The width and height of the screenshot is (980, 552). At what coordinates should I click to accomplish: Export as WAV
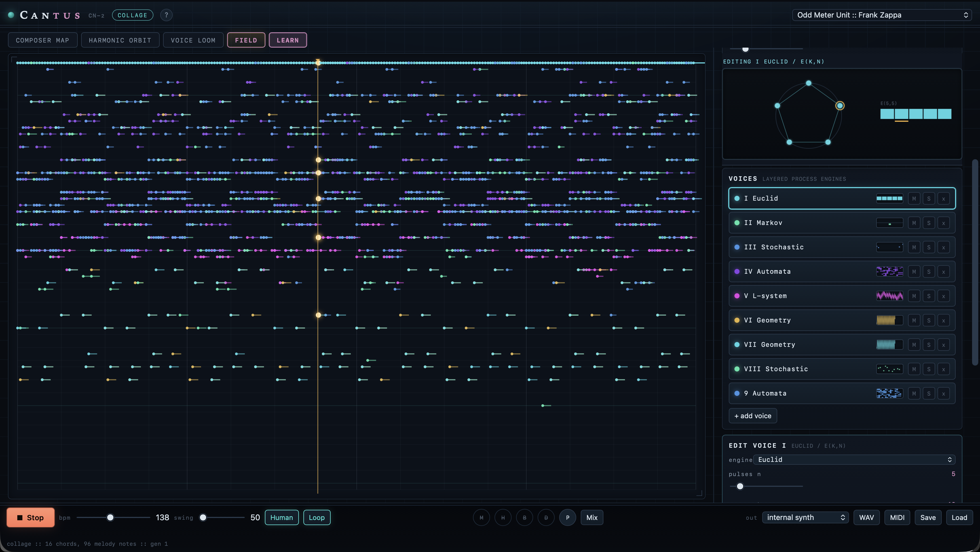pos(866,517)
